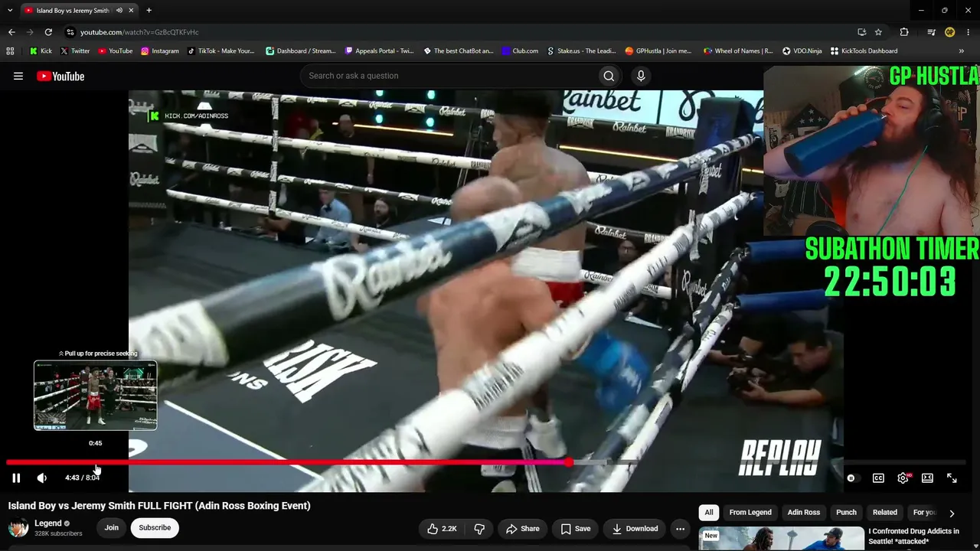Screen dimensions: 980x551
Task: Select the Adin Ross filter chip
Action: pos(804,512)
